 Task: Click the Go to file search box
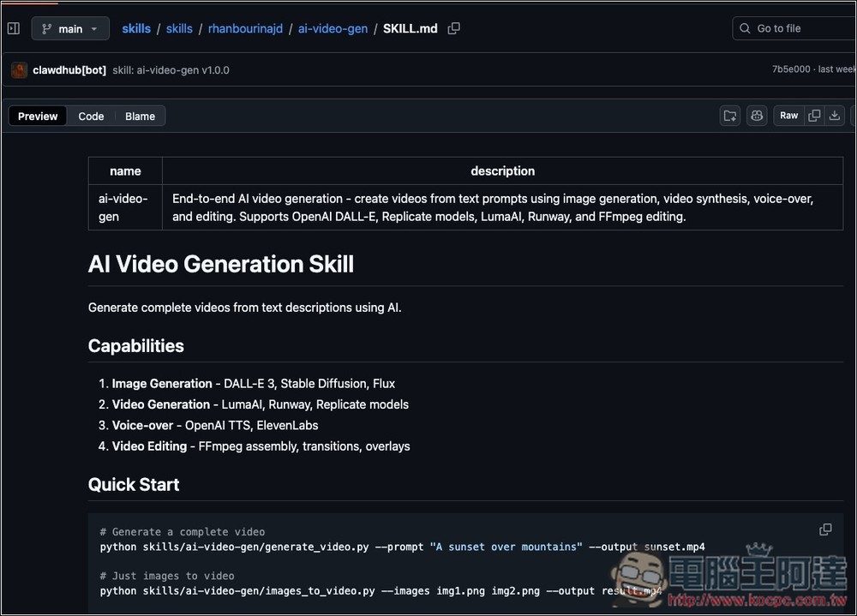coord(797,28)
